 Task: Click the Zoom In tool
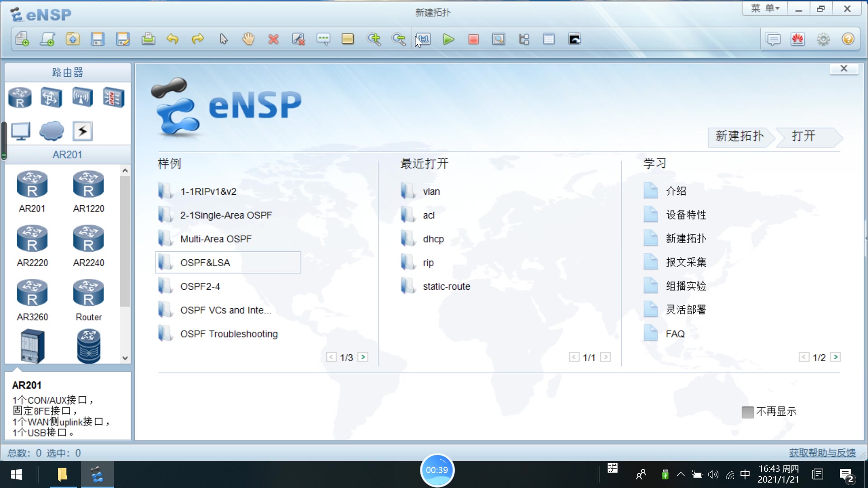pyautogui.click(x=374, y=39)
